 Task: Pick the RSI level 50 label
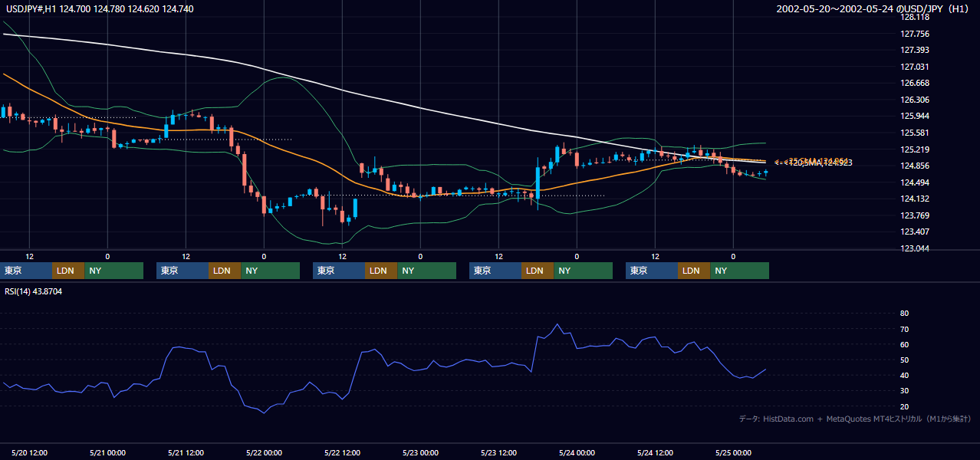[905, 360]
